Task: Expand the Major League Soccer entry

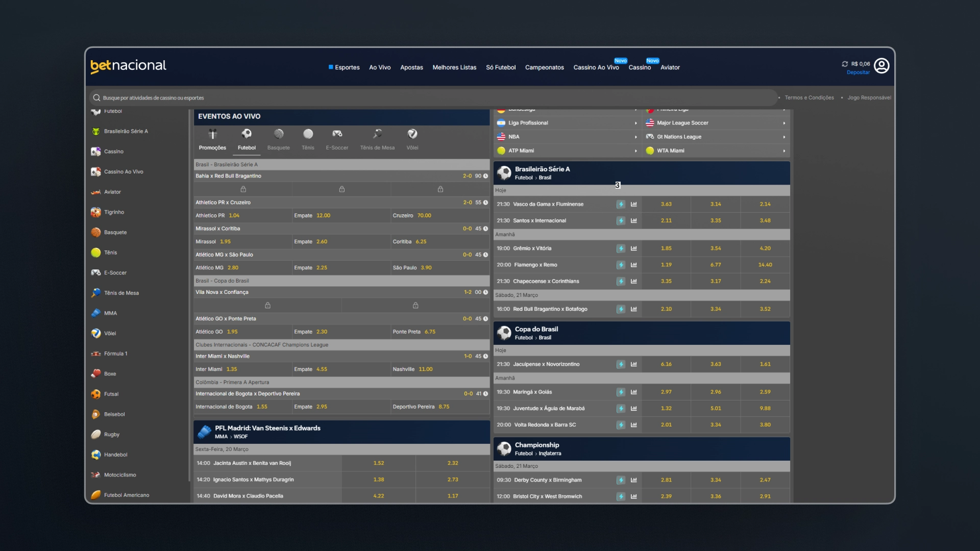Action: (717, 123)
